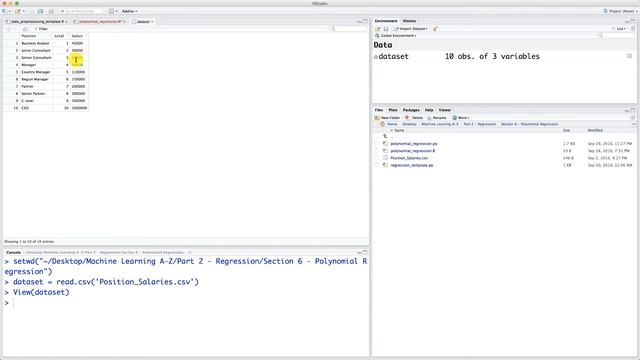Tick checkbox for polynomial_regression.py

click(376, 144)
